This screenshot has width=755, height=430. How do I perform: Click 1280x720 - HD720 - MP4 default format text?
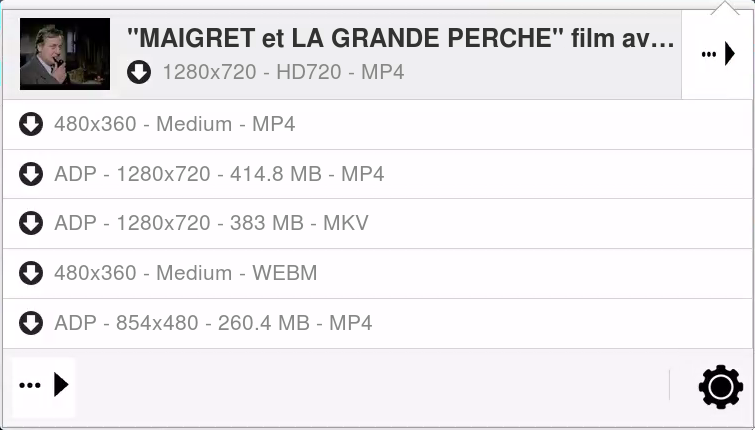283,72
